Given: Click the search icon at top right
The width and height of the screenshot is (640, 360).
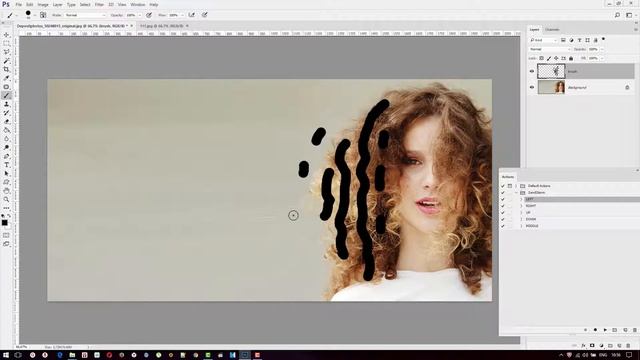Looking at the screenshot, I should pyautogui.click(x=617, y=15).
